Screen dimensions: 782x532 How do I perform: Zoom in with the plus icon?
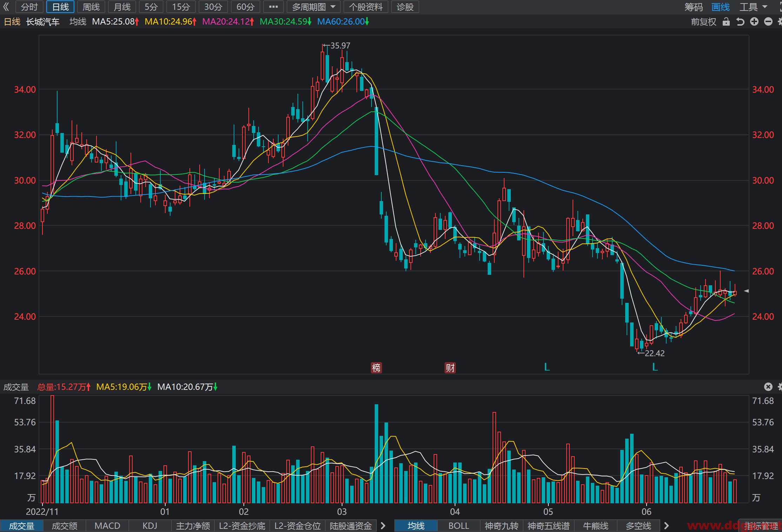tap(754, 22)
